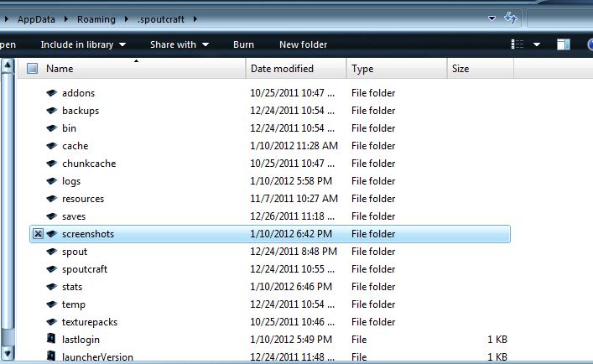Screen dimensions: 593x364
Task: Select the 'resources' folder name
Action: coord(83,199)
